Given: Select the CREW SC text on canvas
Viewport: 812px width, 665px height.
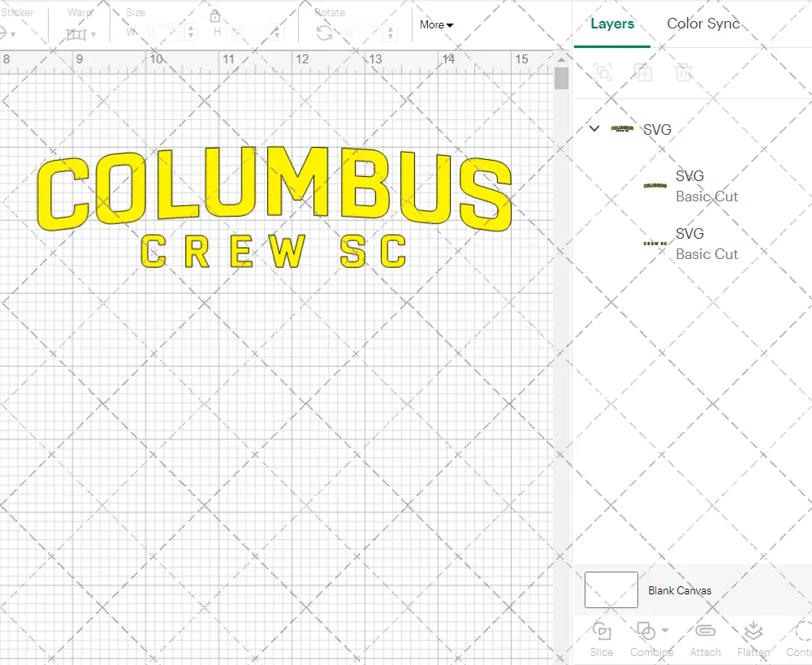Looking at the screenshot, I should (x=274, y=251).
